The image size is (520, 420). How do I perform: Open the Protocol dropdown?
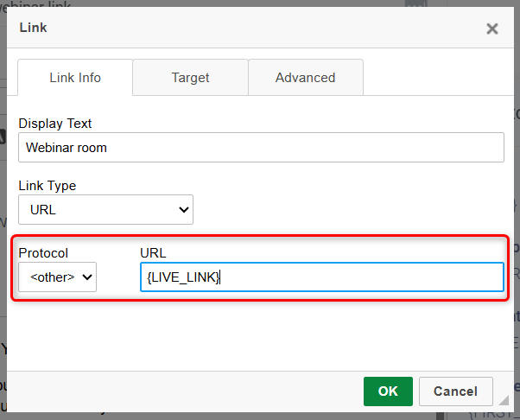(x=57, y=277)
